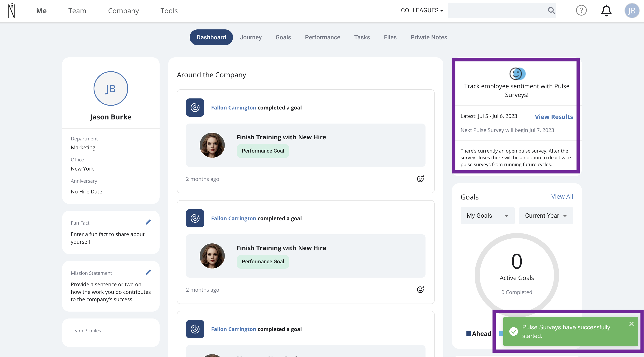
Task: Click the first completed-goal target icon
Action: pos(195,108)
